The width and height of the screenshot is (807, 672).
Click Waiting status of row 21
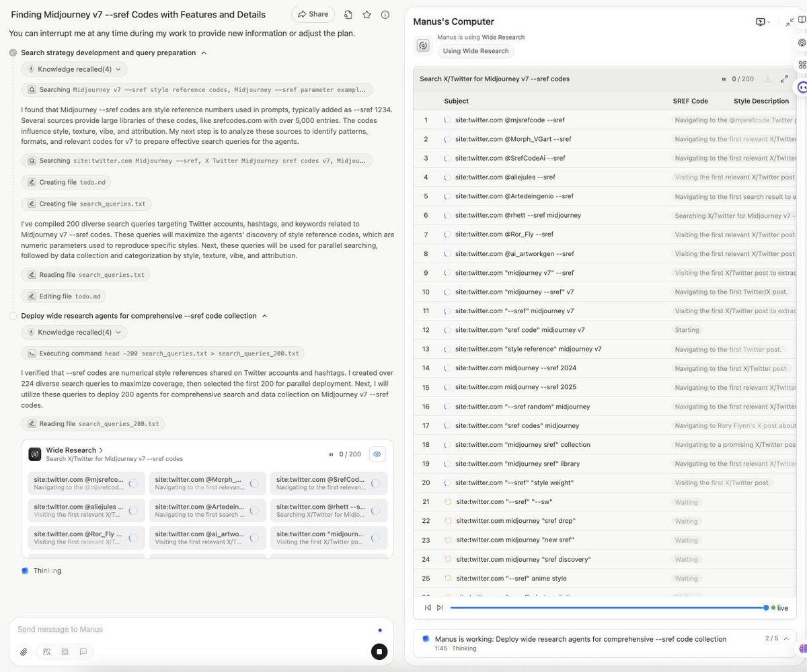click(x=687, y=502)
